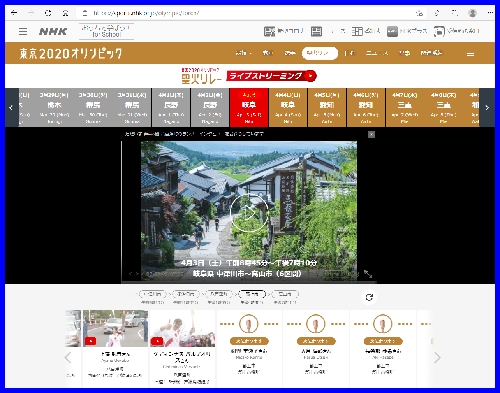This screenshot has height=393, width=500.
Task: Open the video thumbnail of the woman torchbearer on the road
Action: coord(115,328)
